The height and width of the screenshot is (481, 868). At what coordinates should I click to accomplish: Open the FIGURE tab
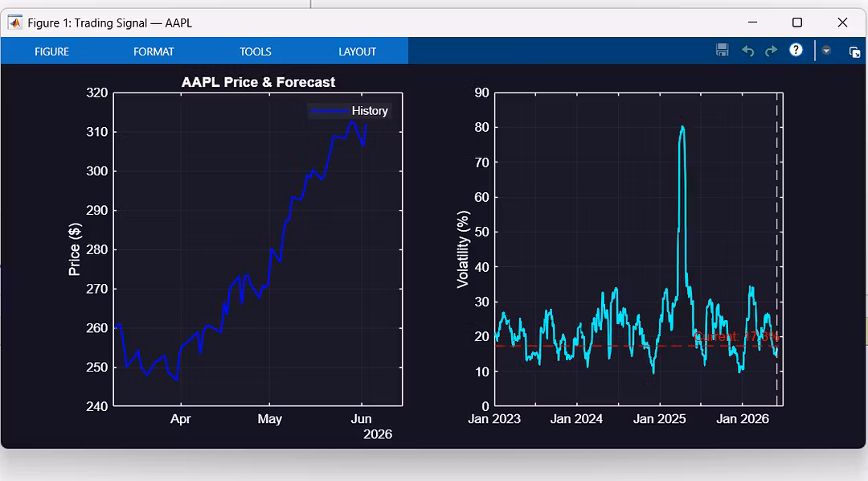coord(52,51)
